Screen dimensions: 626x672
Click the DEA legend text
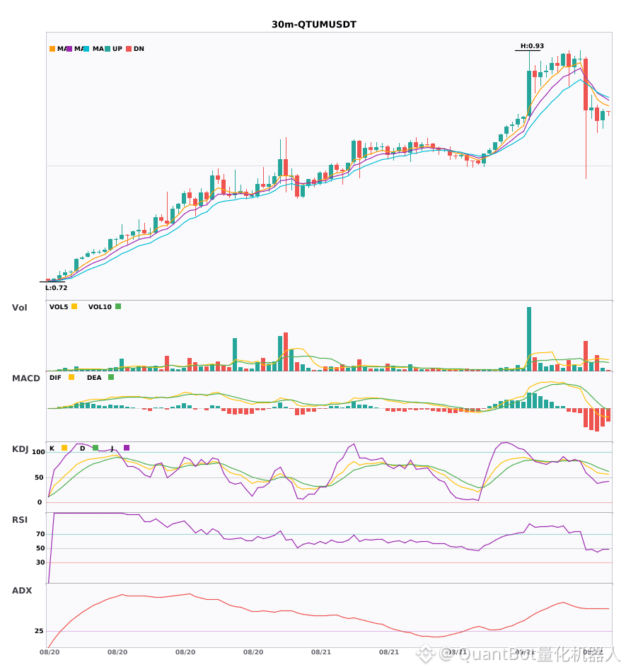(x=94, y=378)
